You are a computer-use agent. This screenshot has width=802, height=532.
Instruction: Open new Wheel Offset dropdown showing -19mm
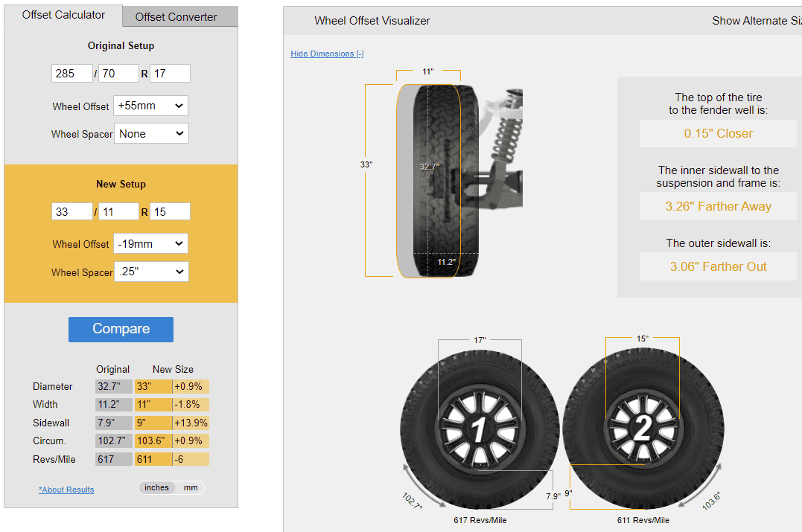click(x=151, y=244)
